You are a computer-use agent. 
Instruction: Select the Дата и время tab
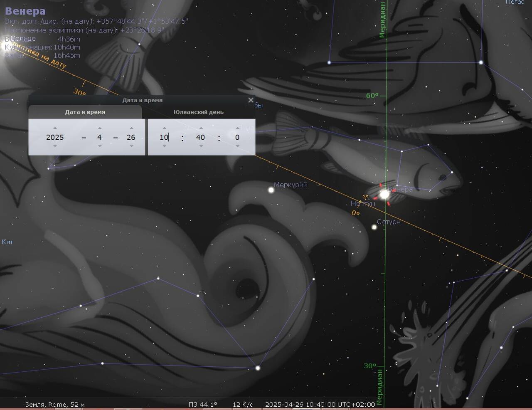85,112
